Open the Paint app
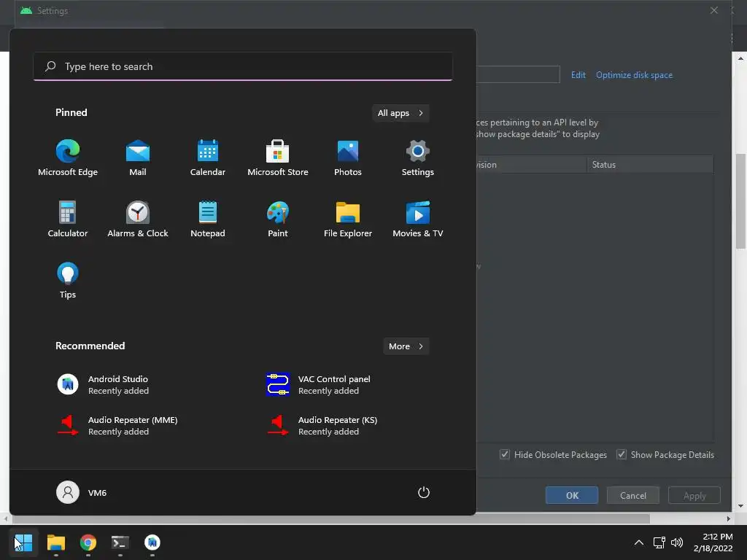 [x=278, y=219]
